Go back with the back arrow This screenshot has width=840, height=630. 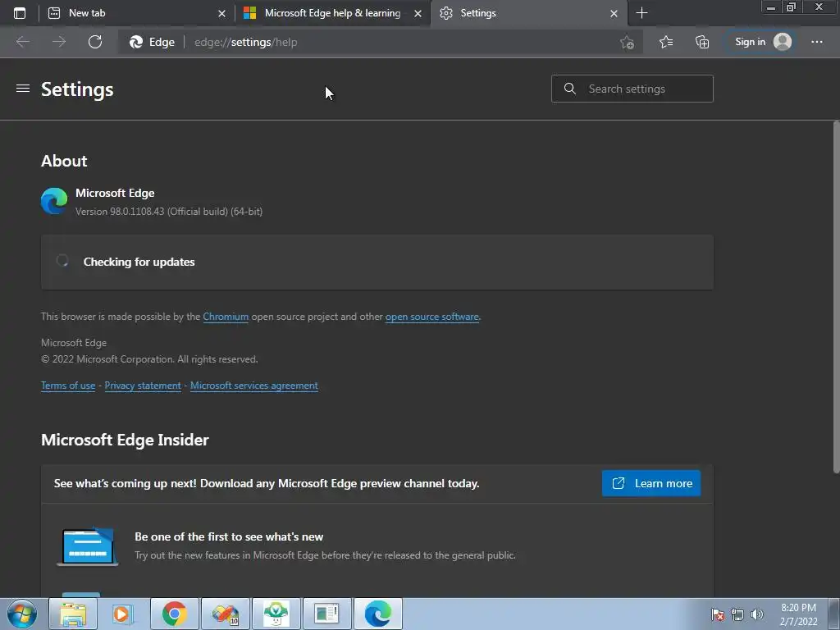[x=23, y=42]
